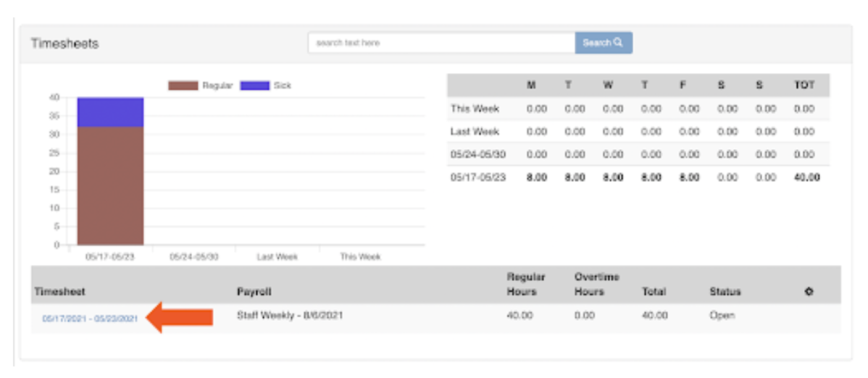Click the magnifier icon on Search button
Image resolution: width=868 pixels, height=378 pixels.
(618, 43)
